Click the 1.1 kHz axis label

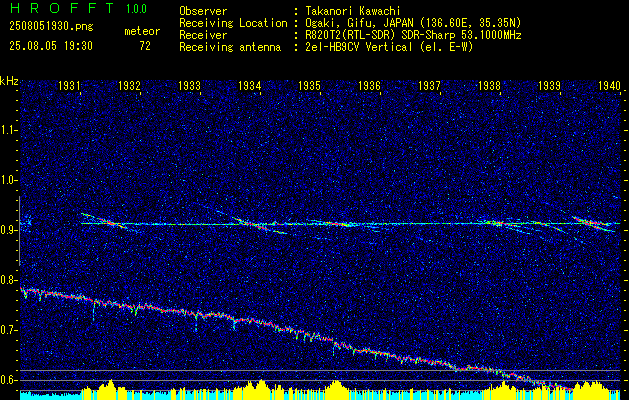click(x=9, y=130)
